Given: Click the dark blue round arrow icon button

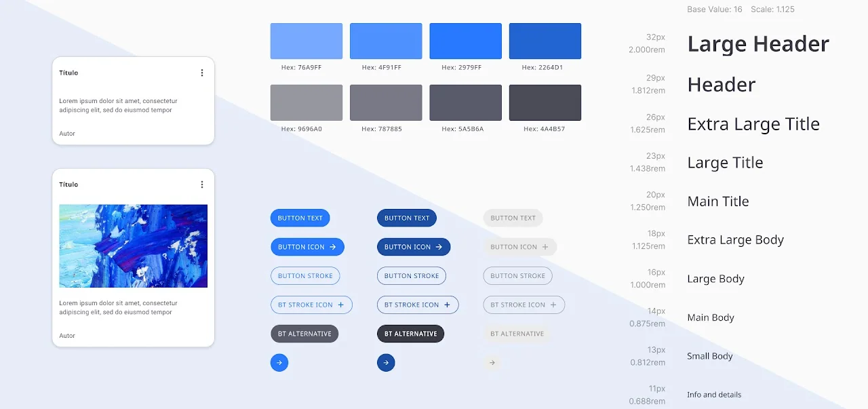Looking at the screenshot, I should [x=386, y=363].
